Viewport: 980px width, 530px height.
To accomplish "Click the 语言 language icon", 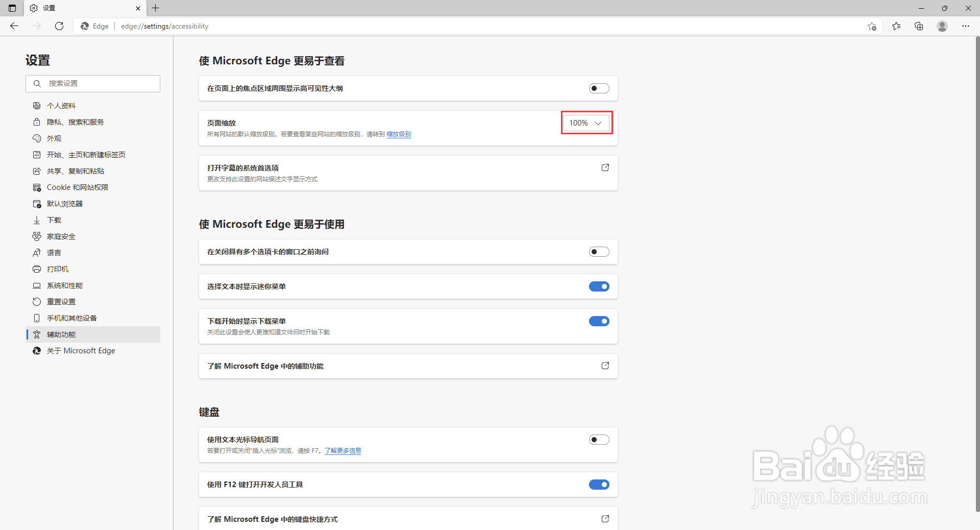I will pyautogui.click(x=37, y=253).
